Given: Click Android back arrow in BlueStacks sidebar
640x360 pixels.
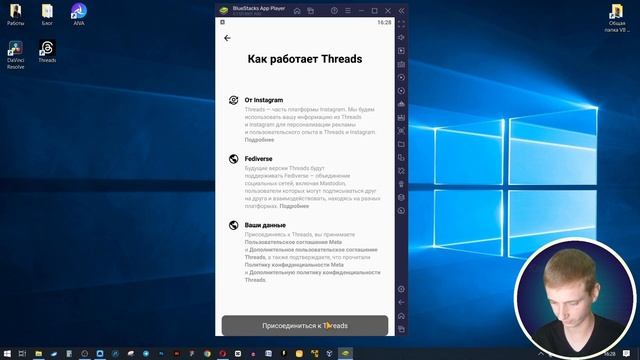Looking at the screenshot, I should click(401, 302).
